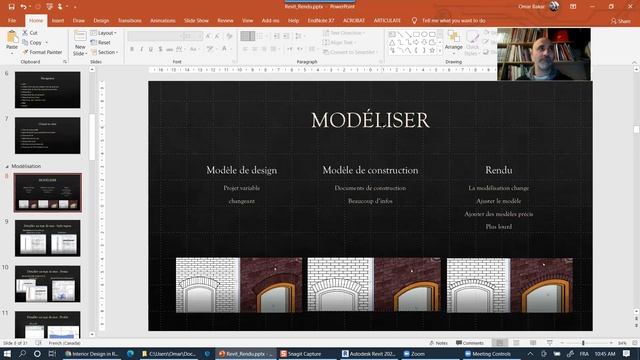Viewport: 640px width, 360px height.
Task: Toggle Bold formatting
Action: pos(132,49)
